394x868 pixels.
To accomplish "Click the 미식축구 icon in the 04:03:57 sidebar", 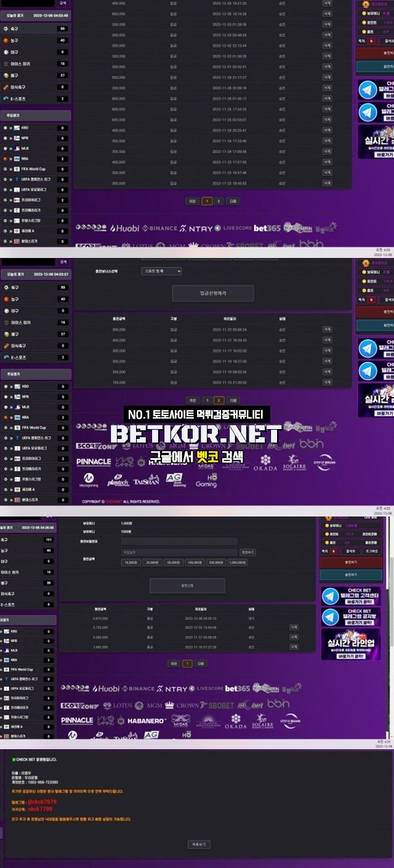I will 6,346.
